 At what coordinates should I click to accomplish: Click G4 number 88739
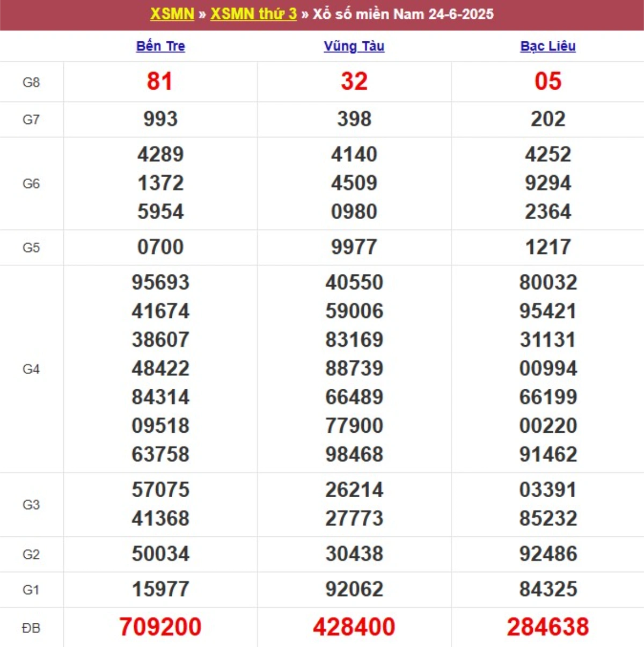[x=354, y=368]
